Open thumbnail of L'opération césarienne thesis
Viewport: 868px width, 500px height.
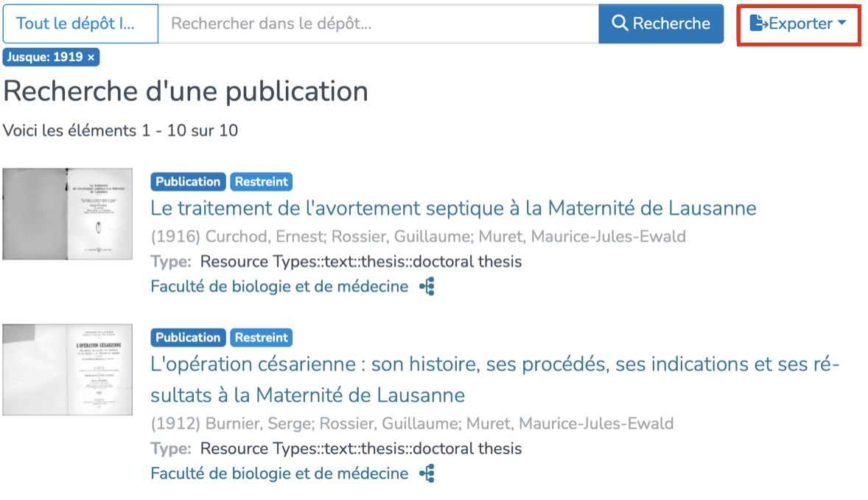(x=68, y=369)
